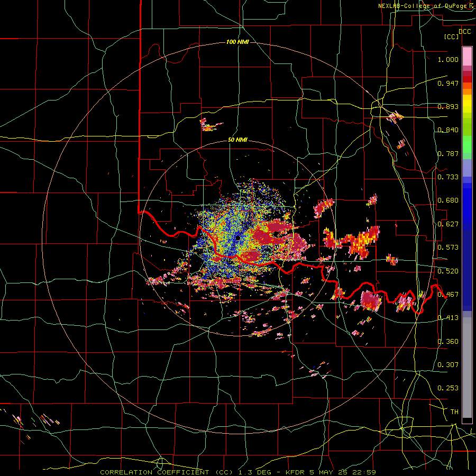
Task: Click the pink top segment of color bar
Action: tap(467, 56)
